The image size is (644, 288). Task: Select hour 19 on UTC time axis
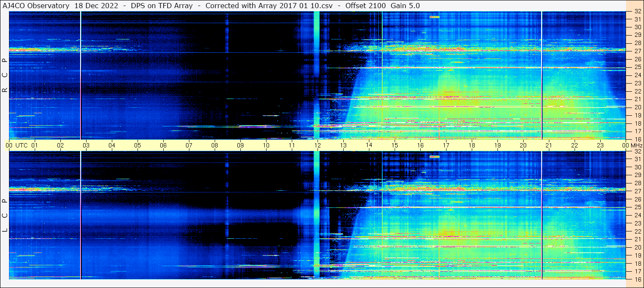pos(497,145)
